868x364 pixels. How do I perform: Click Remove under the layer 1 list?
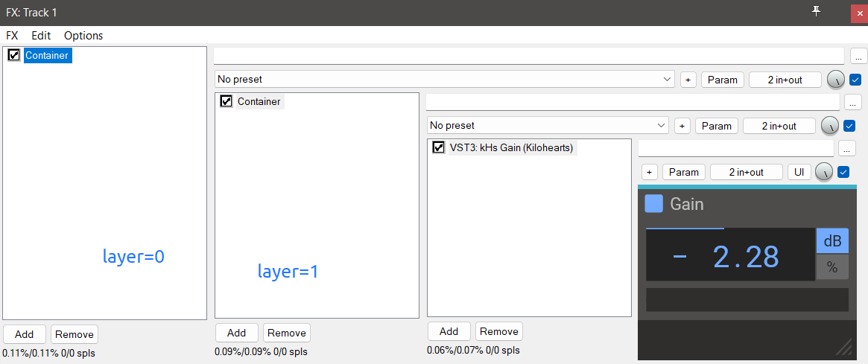point(287,333)
